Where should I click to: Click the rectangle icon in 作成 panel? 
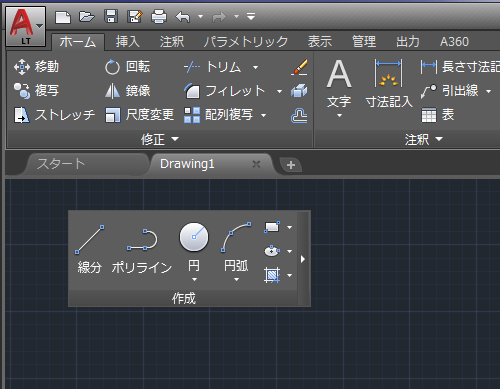tap(272, 227)
